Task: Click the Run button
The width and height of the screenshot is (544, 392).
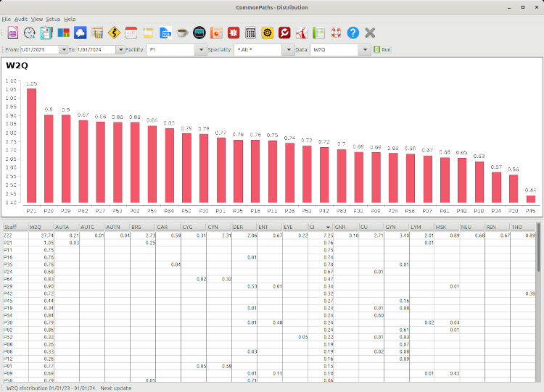Action: 382,50
